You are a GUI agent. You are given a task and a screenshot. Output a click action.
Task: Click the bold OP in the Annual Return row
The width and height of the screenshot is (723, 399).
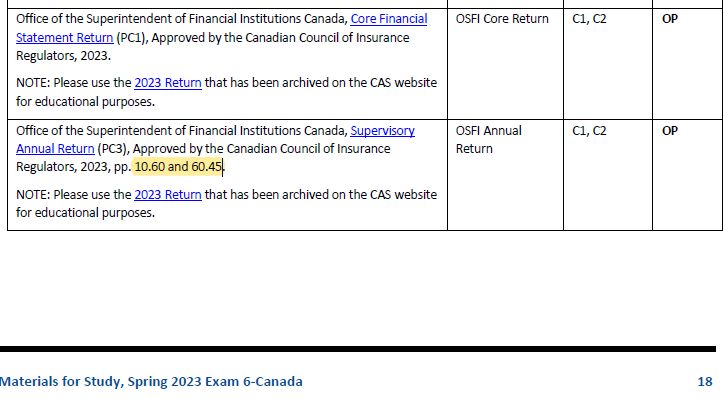(670, 131)
